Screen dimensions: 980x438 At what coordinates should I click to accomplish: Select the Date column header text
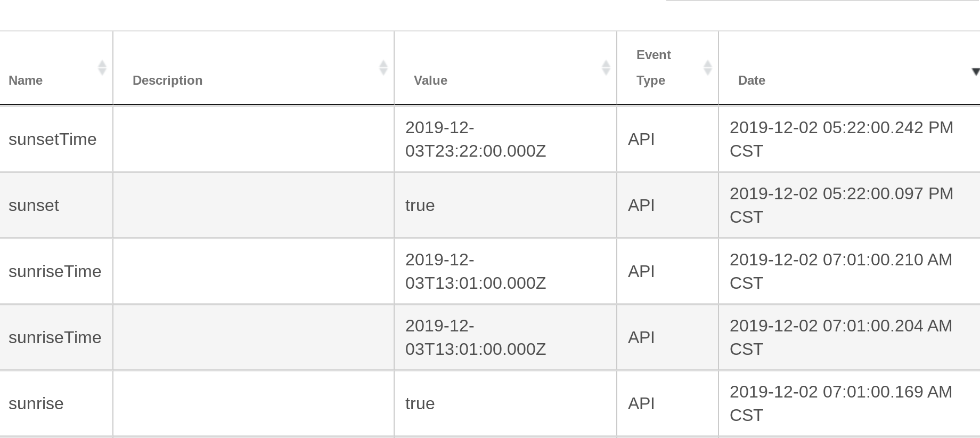pyautogui.click(x=752, y=80)
